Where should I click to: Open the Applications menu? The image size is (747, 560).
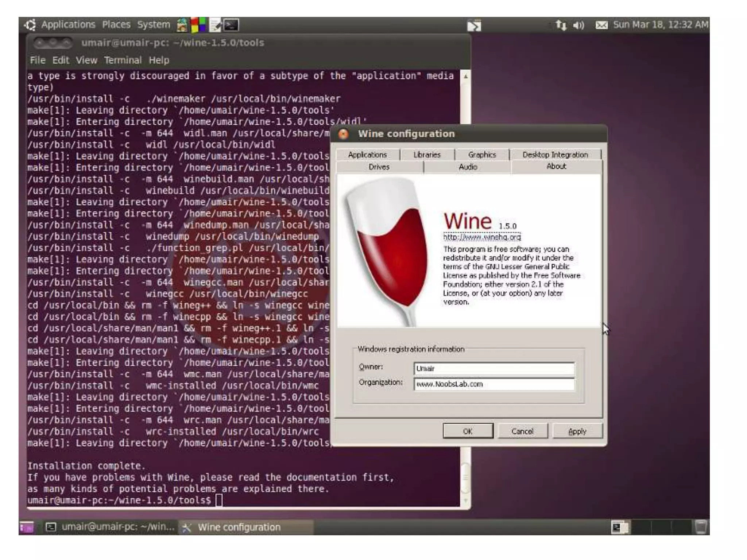68,25
